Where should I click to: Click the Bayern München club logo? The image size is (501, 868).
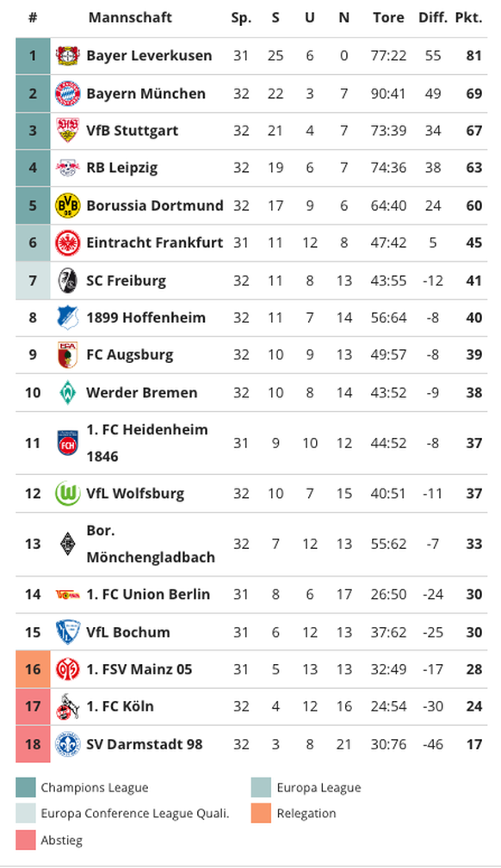pos(68,94)
